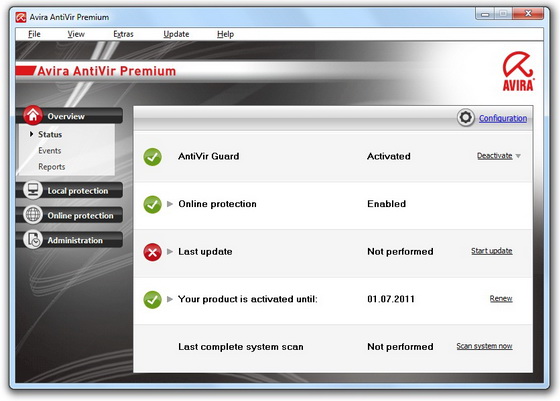Open the Update menu
Screen dimensions: 560x401
(176, 34)
